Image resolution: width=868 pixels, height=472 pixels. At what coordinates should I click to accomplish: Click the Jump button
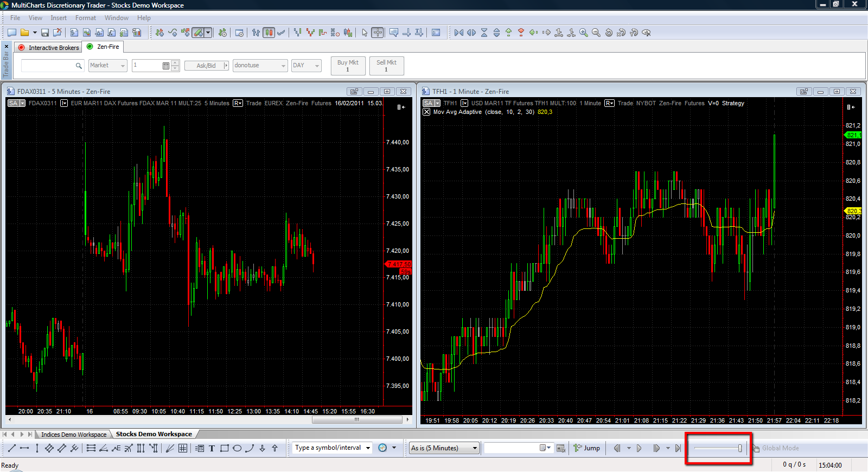point(587,448)
